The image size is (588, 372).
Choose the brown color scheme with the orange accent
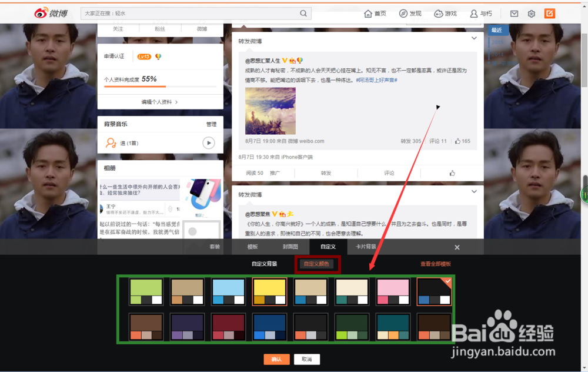tap(146, 327)
